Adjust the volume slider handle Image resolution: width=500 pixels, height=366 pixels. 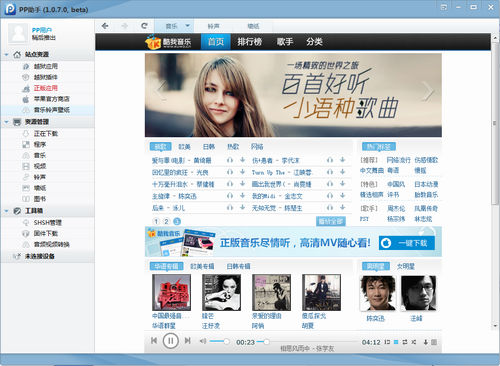coord(226,341)
